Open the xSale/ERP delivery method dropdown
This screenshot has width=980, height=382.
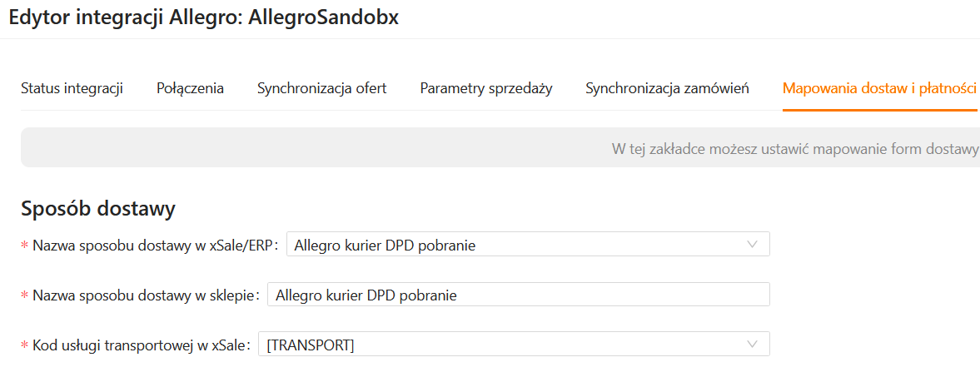pyautogui.click(x=516, y=245)
